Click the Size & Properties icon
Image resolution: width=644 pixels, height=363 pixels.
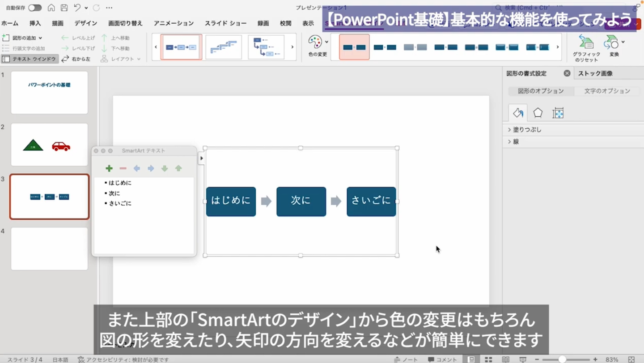(558, 113)
